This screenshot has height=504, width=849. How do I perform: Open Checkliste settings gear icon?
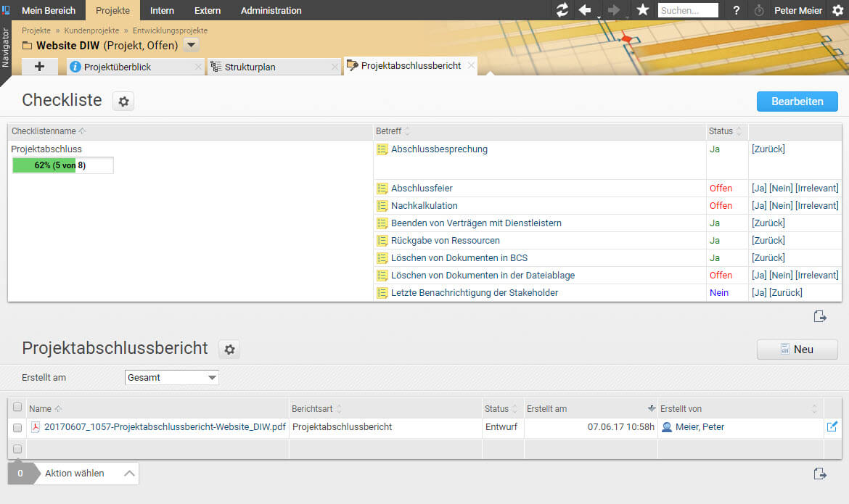point(123,102)
